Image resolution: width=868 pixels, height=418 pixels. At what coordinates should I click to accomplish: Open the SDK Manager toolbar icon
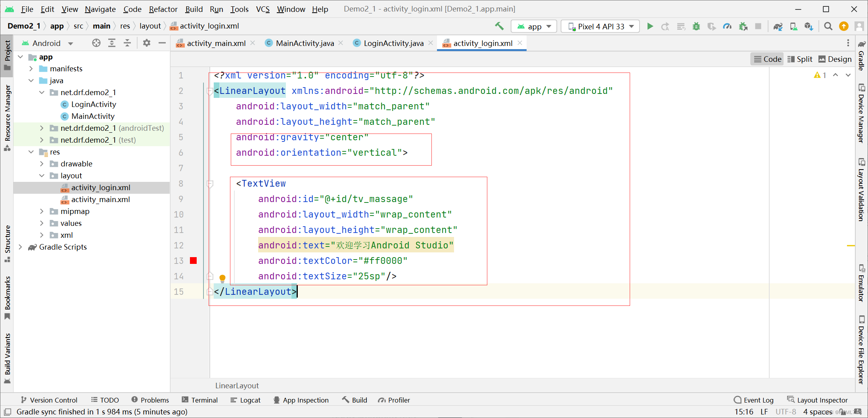(x=809, y=26)
